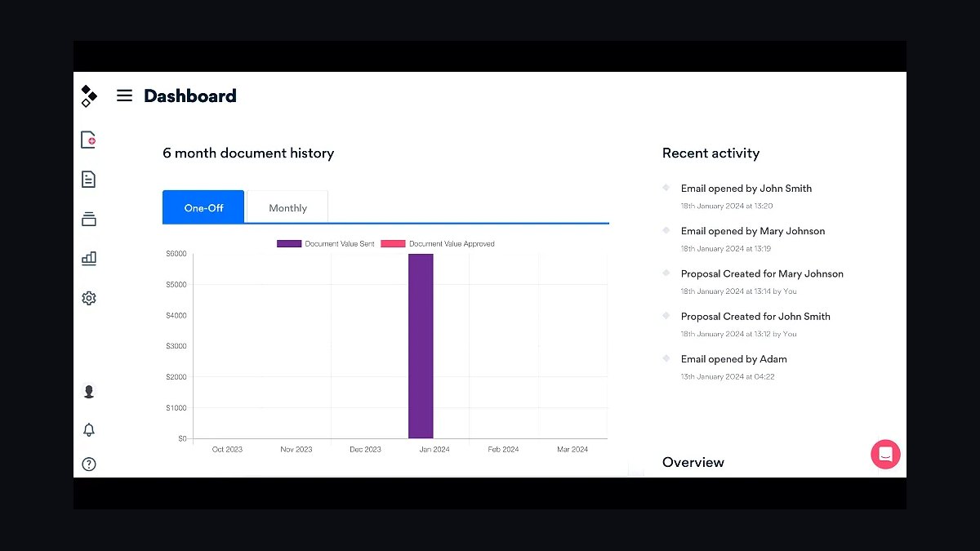980x551 pixels.
Task: Click the '6 month document history' heading
Action: click(x=248, y=153)
